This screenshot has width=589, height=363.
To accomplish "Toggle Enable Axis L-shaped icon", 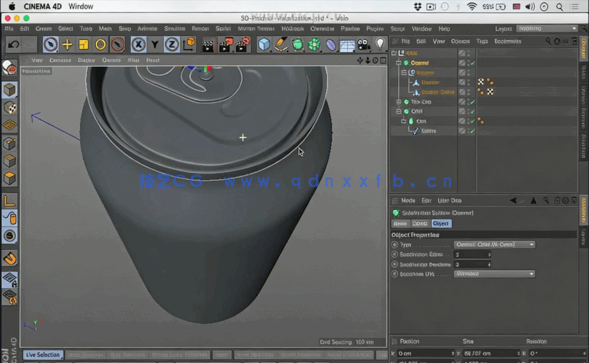I will click(10, 200).
